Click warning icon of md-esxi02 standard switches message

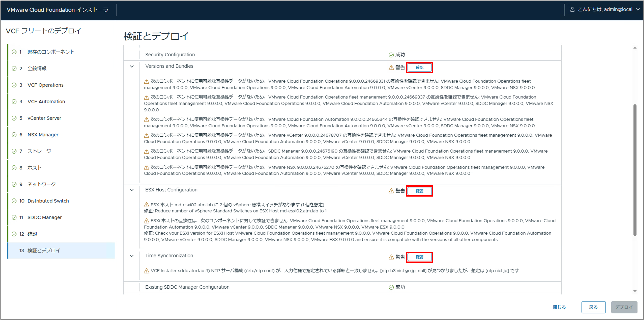pyautogui.click(x=146, y=205)
